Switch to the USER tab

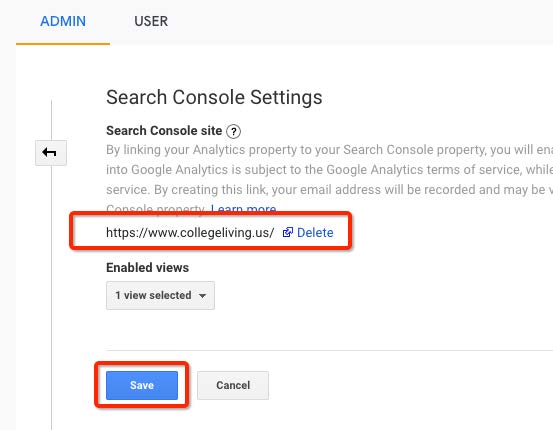tap(151, 22)
